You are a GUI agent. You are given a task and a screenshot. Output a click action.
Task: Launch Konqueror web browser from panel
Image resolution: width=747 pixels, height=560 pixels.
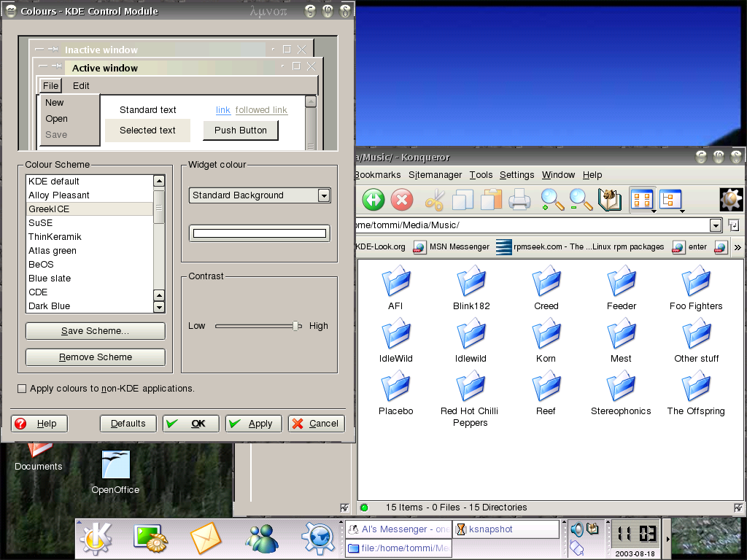click(x=318, y=539)
